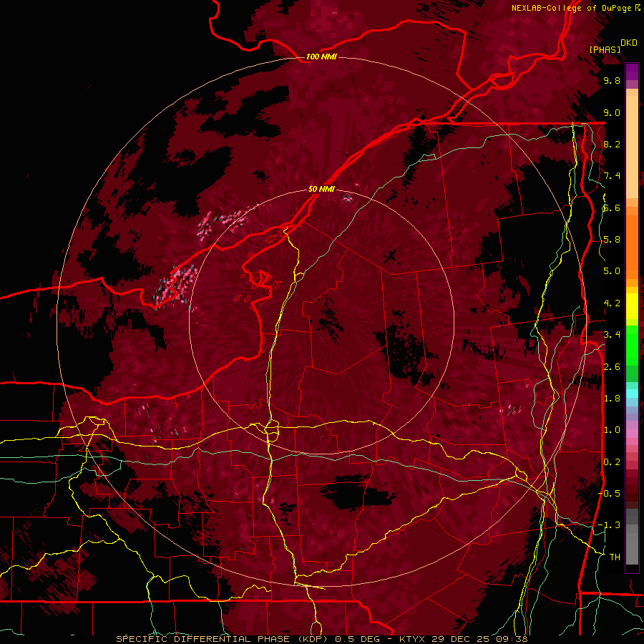The height and width of the screenshot is (644, 644).
Task: Select the -1.3 legend value
Action: [610, 525]
